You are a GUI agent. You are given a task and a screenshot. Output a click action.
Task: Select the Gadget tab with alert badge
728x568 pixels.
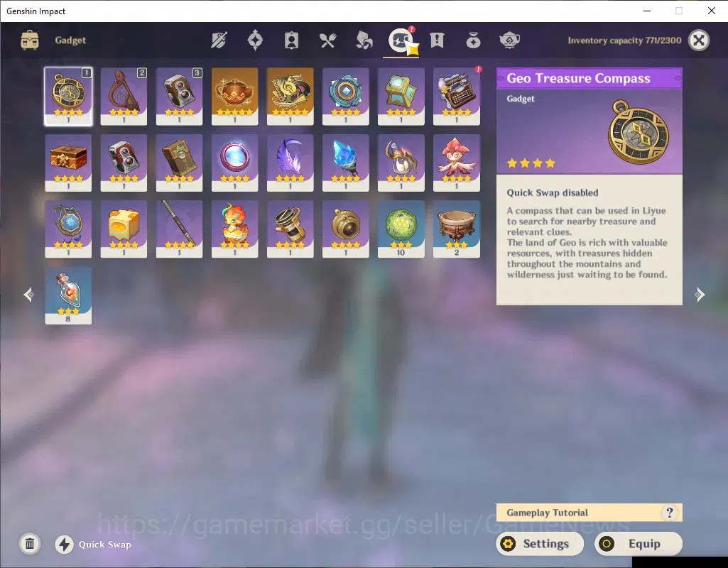(x=401, y=40)
